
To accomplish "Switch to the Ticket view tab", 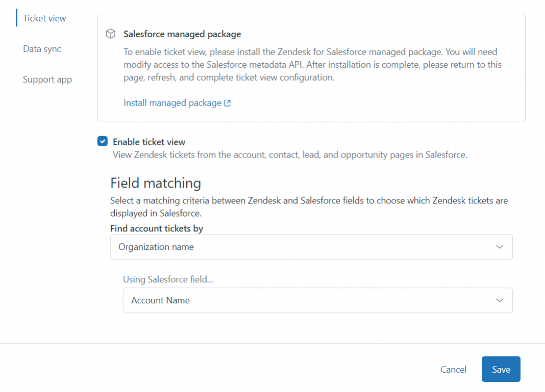I will pyautogui.click(x=44, y=18).
